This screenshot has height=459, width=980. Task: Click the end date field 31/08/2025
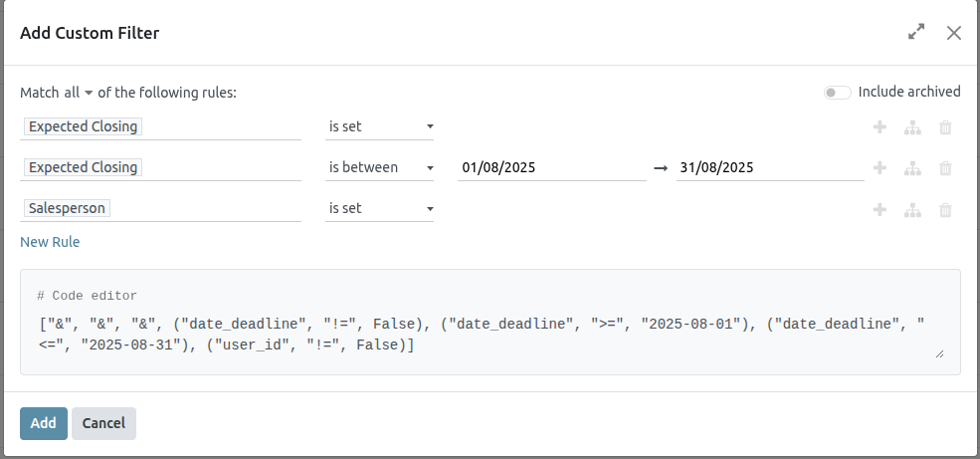(x=769, y=168)
